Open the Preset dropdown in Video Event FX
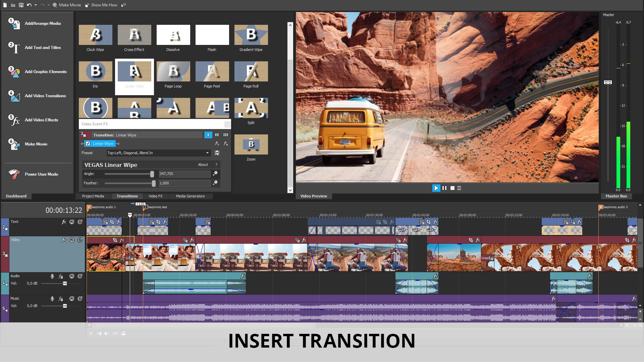The image size is (644, 362). tap(207, 153)
